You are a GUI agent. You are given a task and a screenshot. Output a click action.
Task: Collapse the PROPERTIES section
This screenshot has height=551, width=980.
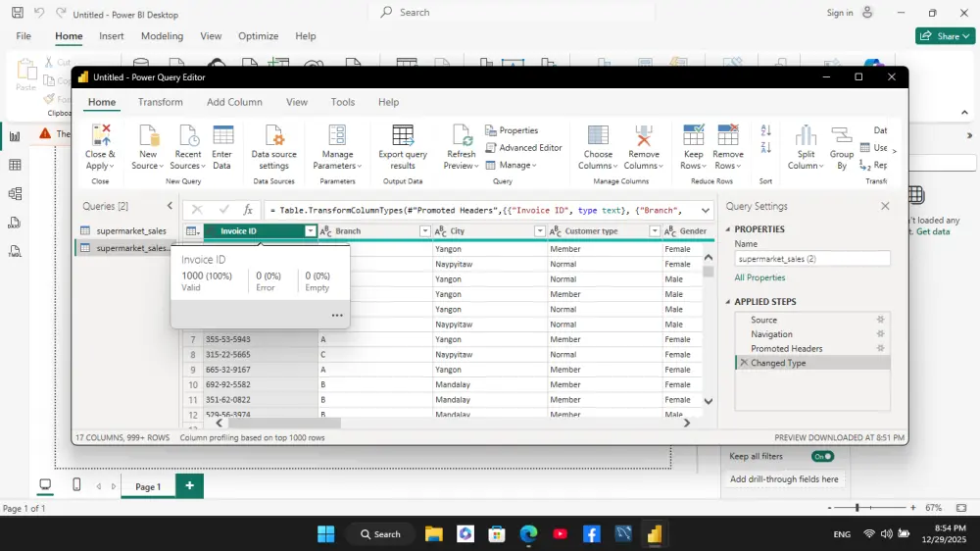coord(728,229)
